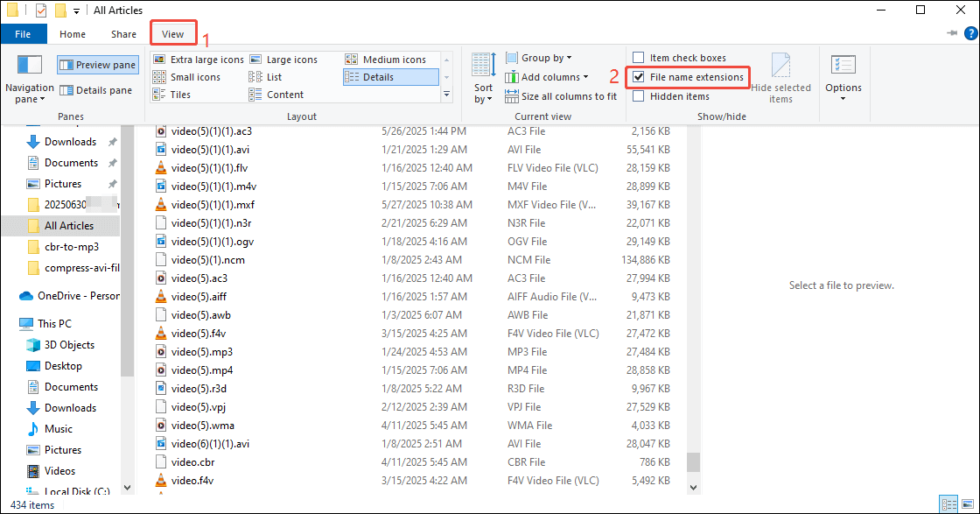Enable the Hidden items checkbox
The height and width of the screenshot is (514, 980).
[x=638, y=96]
